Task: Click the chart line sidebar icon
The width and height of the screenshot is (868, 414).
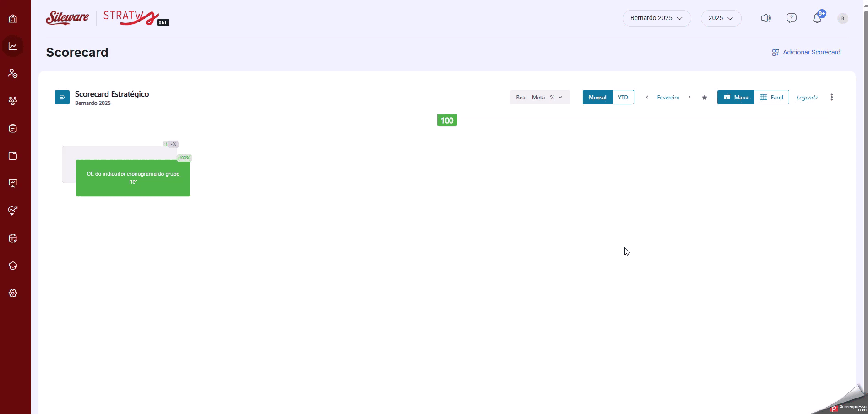Action: (13, 46)
